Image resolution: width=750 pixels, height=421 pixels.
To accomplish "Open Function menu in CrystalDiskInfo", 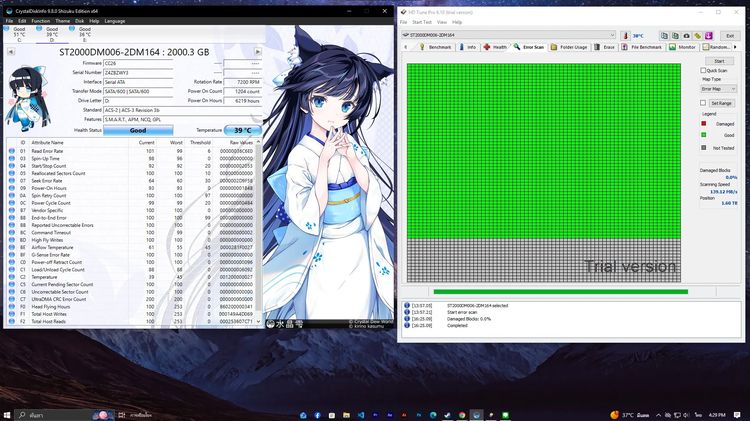I will 41,21.
